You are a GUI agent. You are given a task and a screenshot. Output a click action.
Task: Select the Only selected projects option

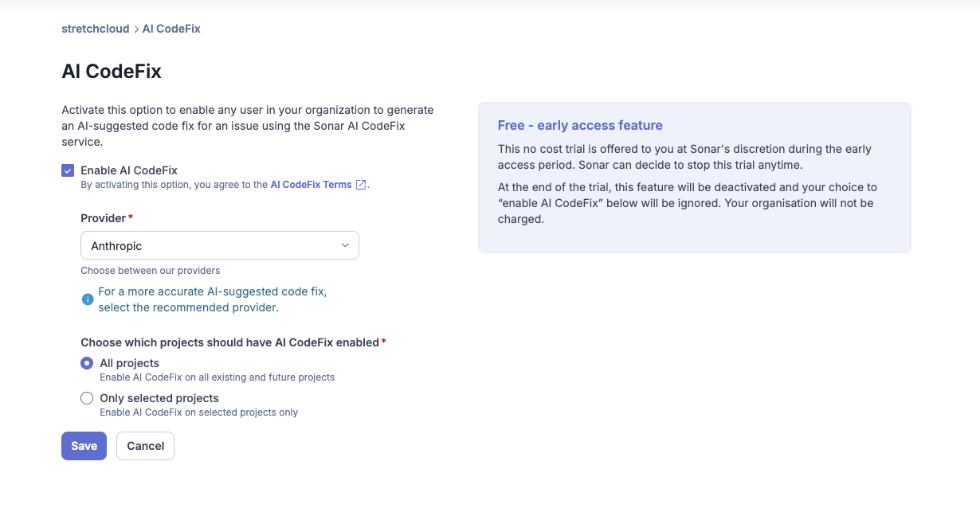(87, 397)
